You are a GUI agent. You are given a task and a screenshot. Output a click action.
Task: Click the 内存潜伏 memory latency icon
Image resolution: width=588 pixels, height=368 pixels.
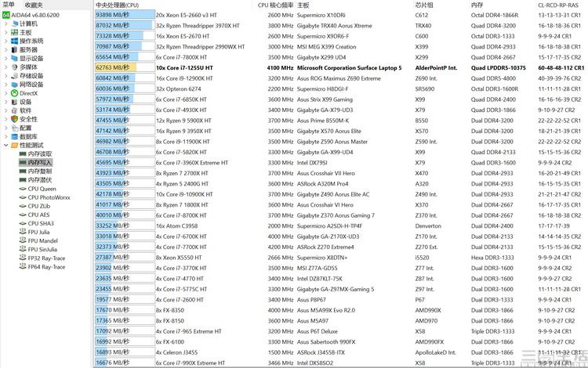pos(23,180)
